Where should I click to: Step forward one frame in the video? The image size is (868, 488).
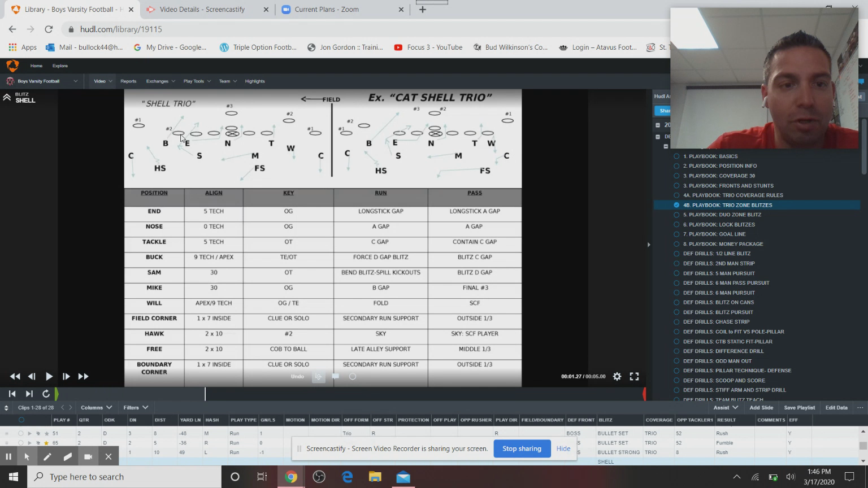tap(66, 376)
